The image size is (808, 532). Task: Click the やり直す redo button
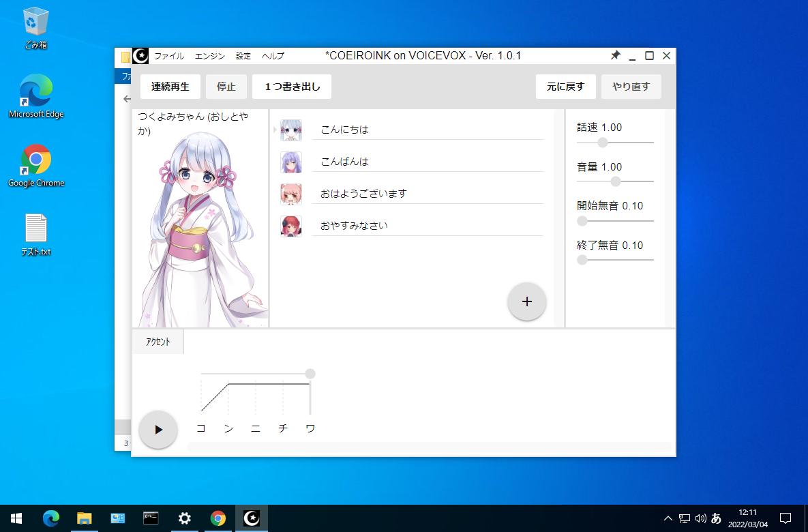coord(631,87)
